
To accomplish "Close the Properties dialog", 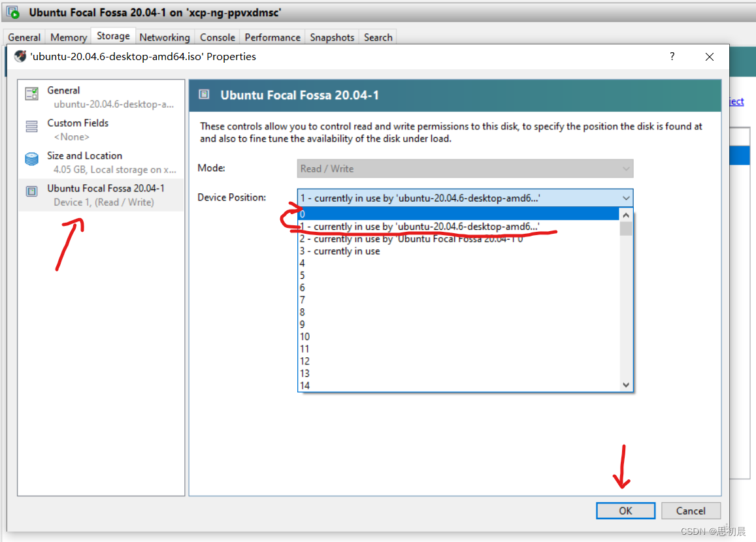I will 709,57.
